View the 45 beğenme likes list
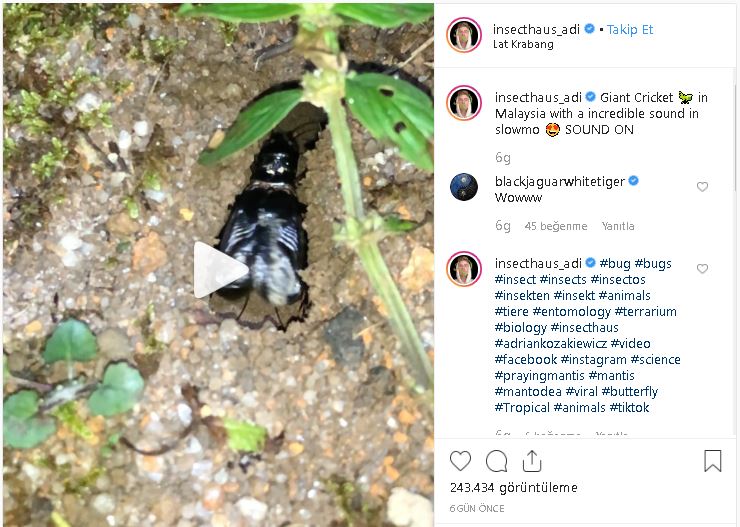The width and height of the screenshot is (740, 527). (x=557, y=226)
